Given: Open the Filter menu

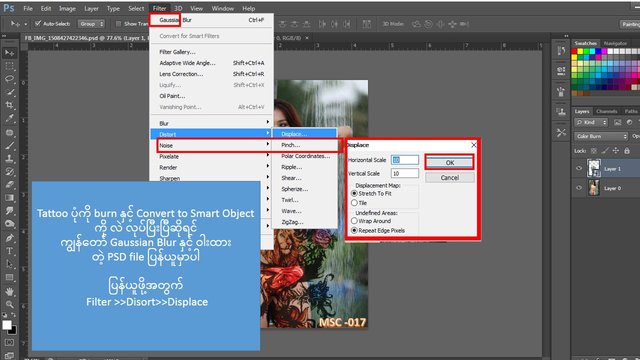Looking at the screenshot, I should pyautogui.click(x=160, y=8).
